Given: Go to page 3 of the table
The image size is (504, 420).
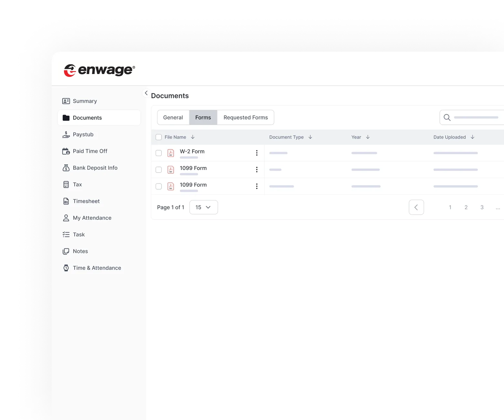Looking at the screenshot, I should pos(482,207).
